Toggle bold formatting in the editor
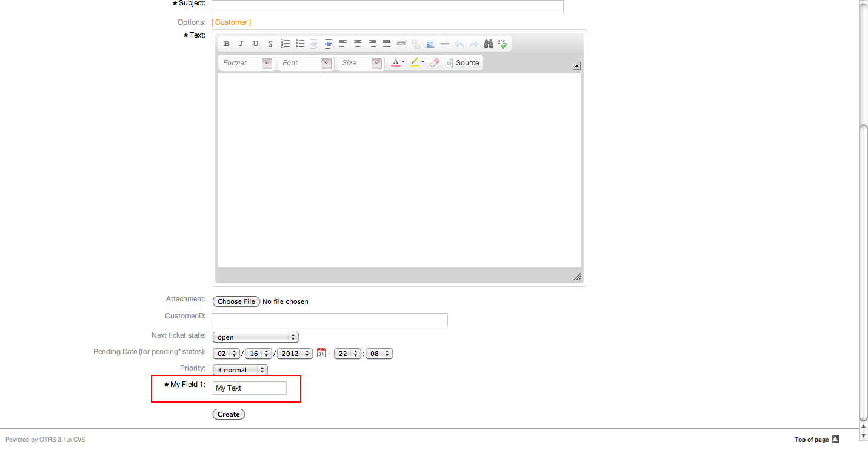 click(x=227, y=44)
